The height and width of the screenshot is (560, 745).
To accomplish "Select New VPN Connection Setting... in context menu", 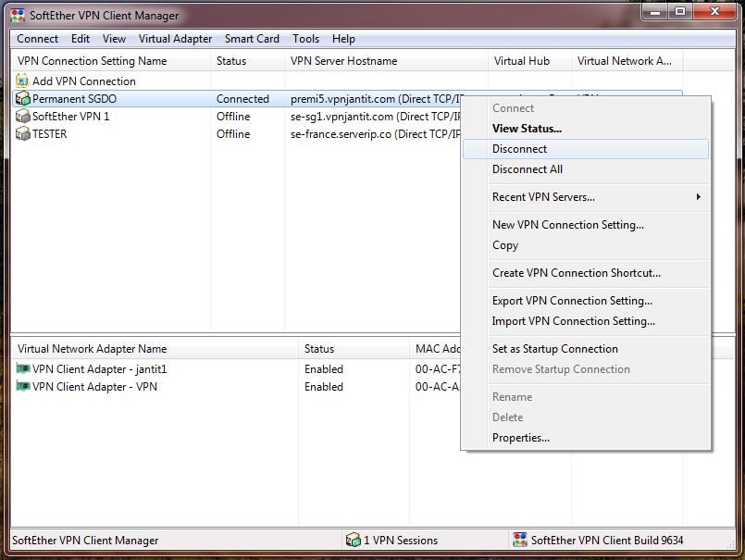I will [585, 224].
